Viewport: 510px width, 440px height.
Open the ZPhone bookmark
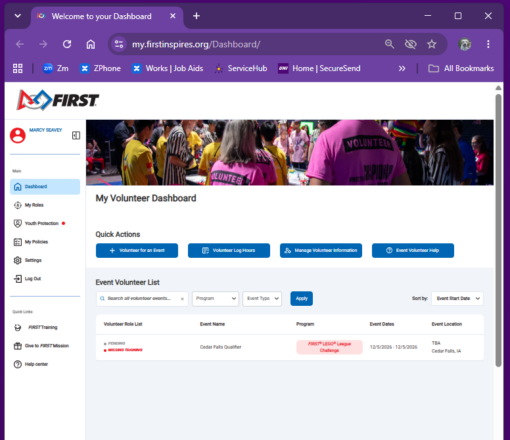click(100, 68)
